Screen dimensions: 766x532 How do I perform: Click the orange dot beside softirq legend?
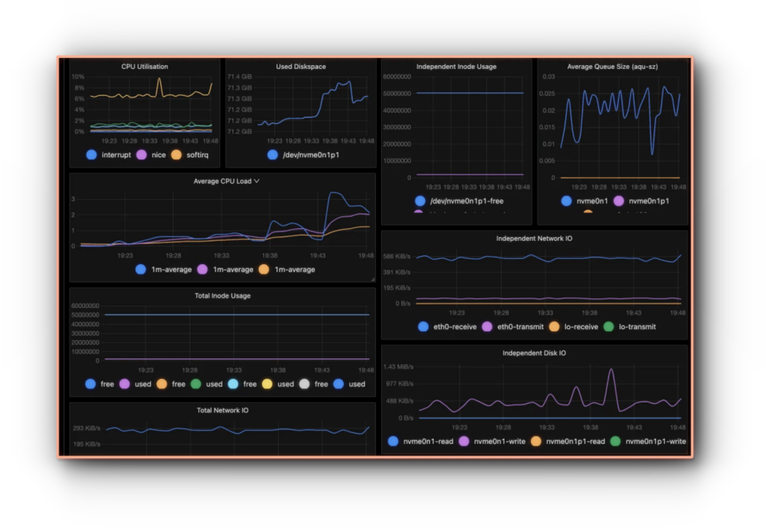[176, 155]
